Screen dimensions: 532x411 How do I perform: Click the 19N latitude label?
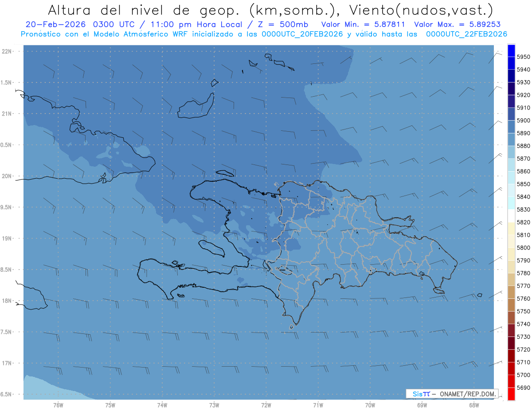click(7, 238)
